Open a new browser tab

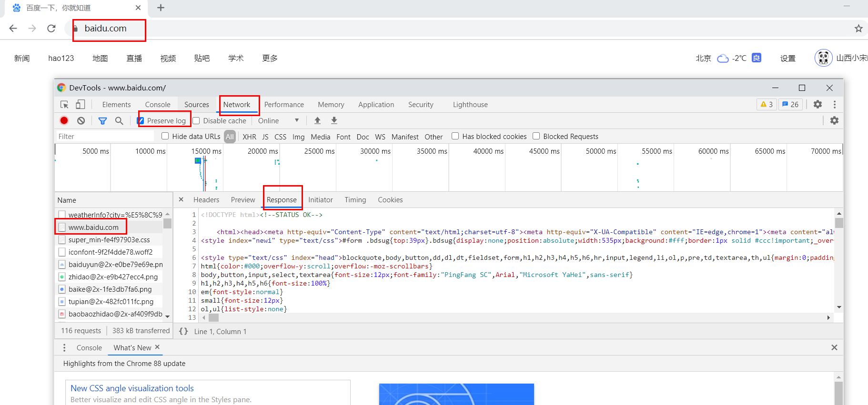(161, 8)
